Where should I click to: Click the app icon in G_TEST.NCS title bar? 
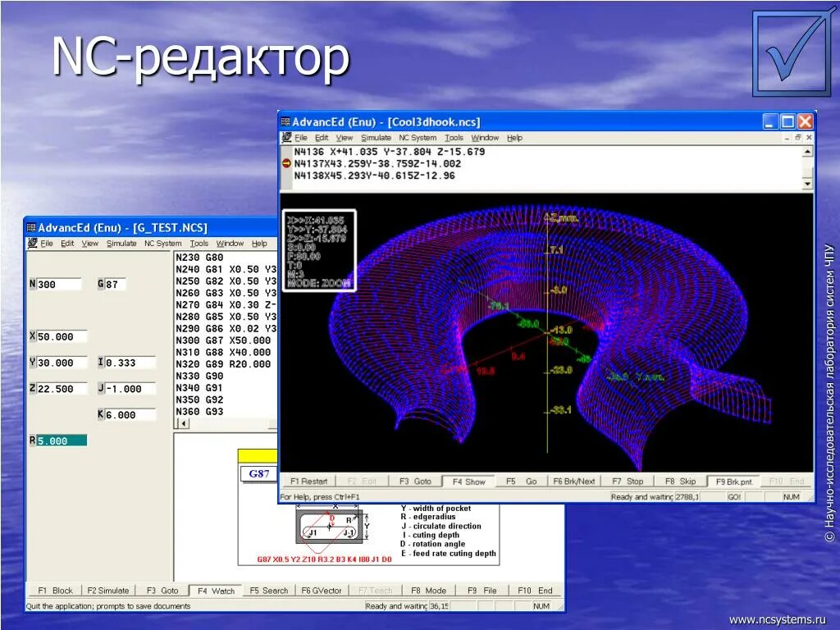(32, 228)
